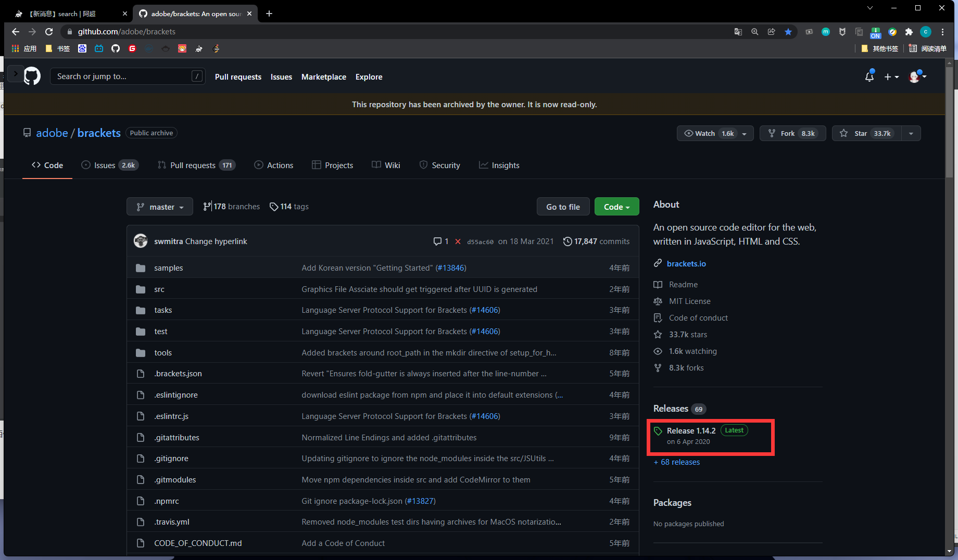Open the src folder
The width and height of the screenshot is (958, 560).
(x=159, y=289)
